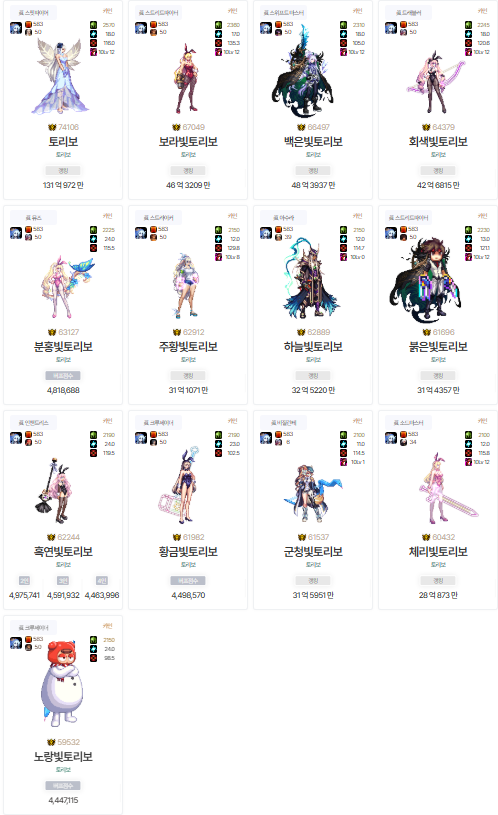Click the pink 10Lv skill icon on 주황빛토리보 card
498x815 pixels.
[x=218, y=257]
